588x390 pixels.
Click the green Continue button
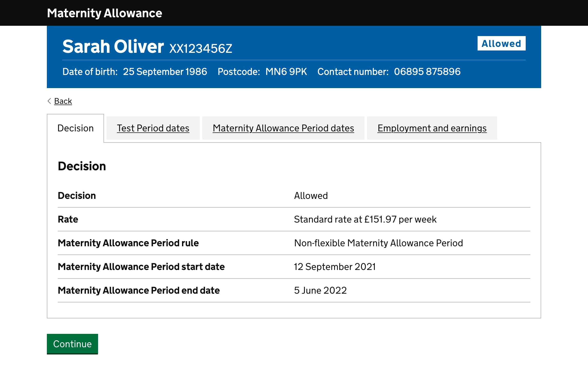[72, 344]
